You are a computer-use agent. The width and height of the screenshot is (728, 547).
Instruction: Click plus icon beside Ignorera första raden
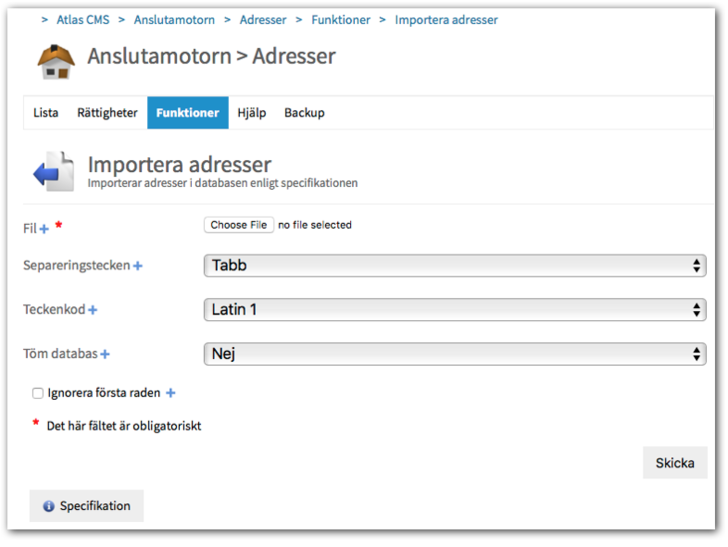click(170, 393)
